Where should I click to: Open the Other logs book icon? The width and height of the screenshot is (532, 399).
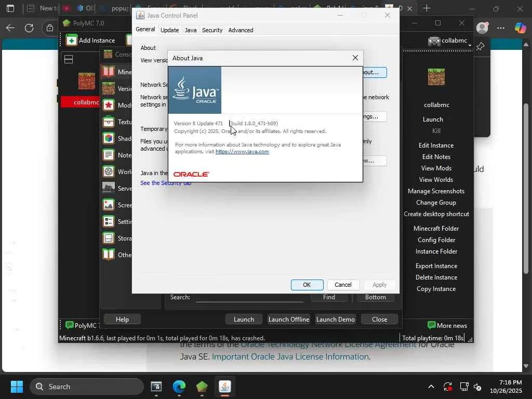click(109, 255)
